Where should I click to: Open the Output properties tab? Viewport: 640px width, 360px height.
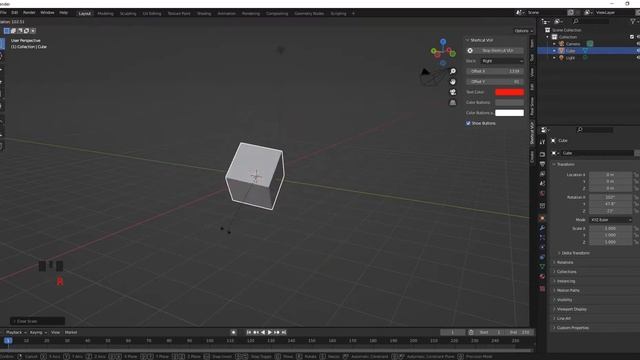542,164
